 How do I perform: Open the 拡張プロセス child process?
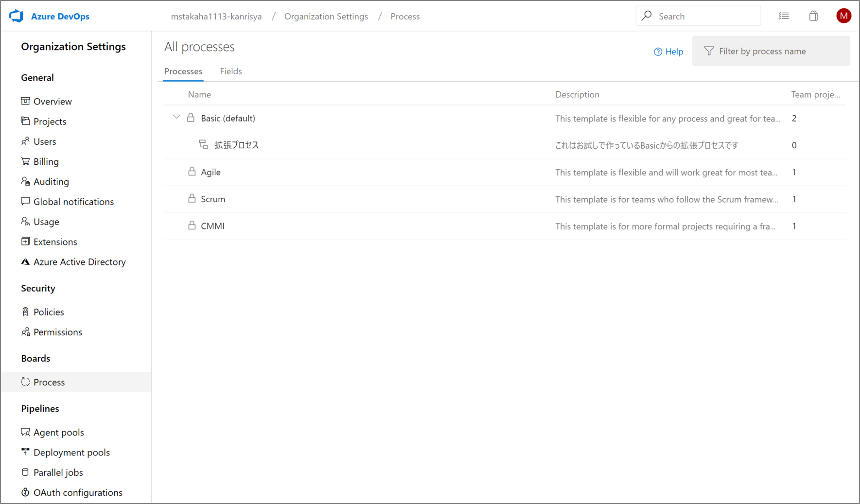[x=237, y=144]
